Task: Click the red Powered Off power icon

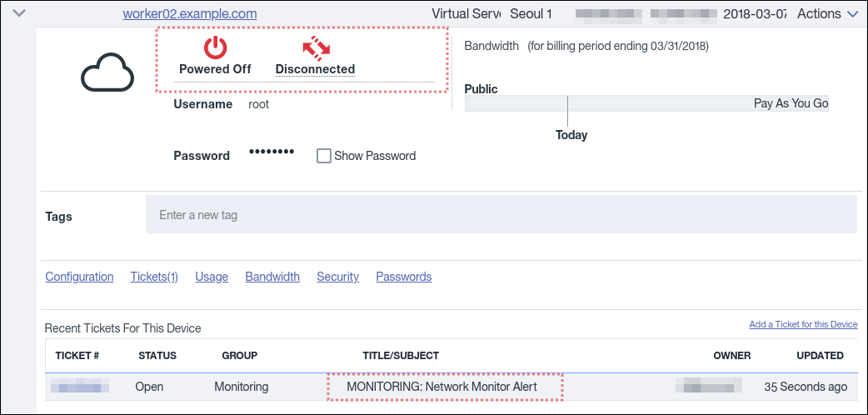Action: point(215,47)
